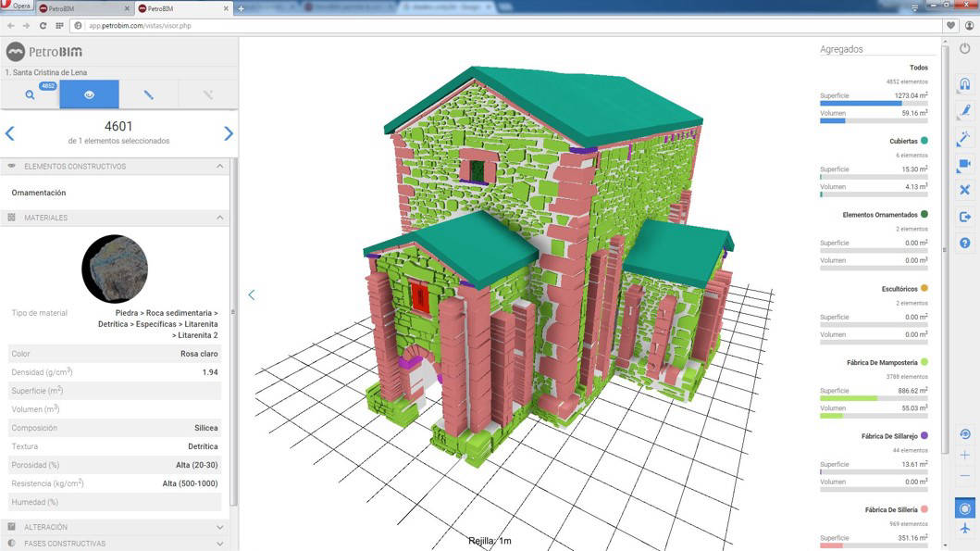The image size is (980, 551).
Task: Click the Cubiertas teal color dot
Action: [924, 141]
